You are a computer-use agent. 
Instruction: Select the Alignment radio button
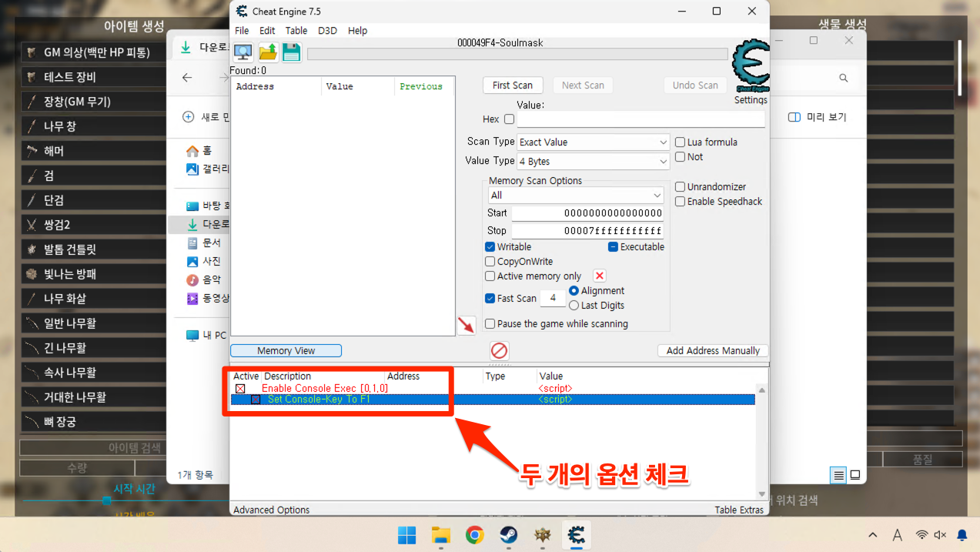[574, 290]
